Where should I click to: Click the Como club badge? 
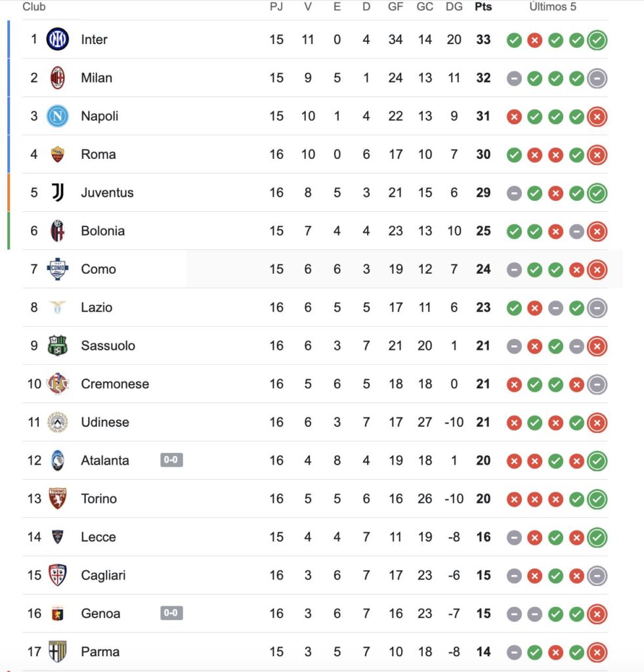pos(58,269)
